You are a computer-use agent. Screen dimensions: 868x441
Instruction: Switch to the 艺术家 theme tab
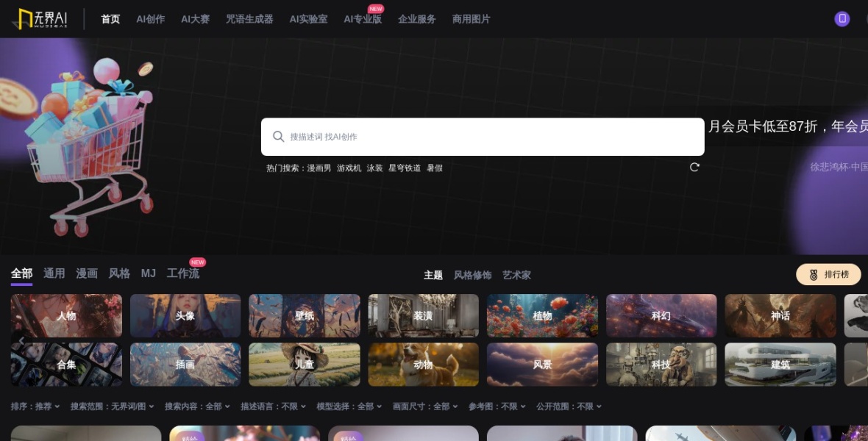[516, 275]
